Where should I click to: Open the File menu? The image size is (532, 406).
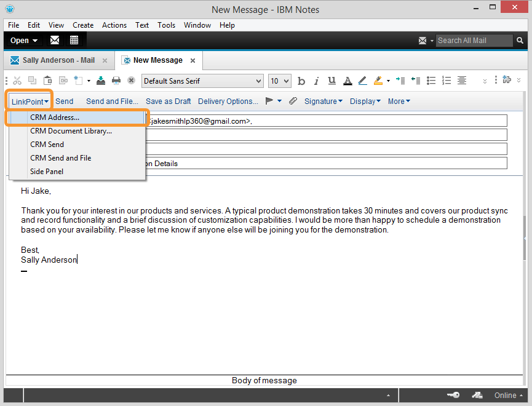14,25
